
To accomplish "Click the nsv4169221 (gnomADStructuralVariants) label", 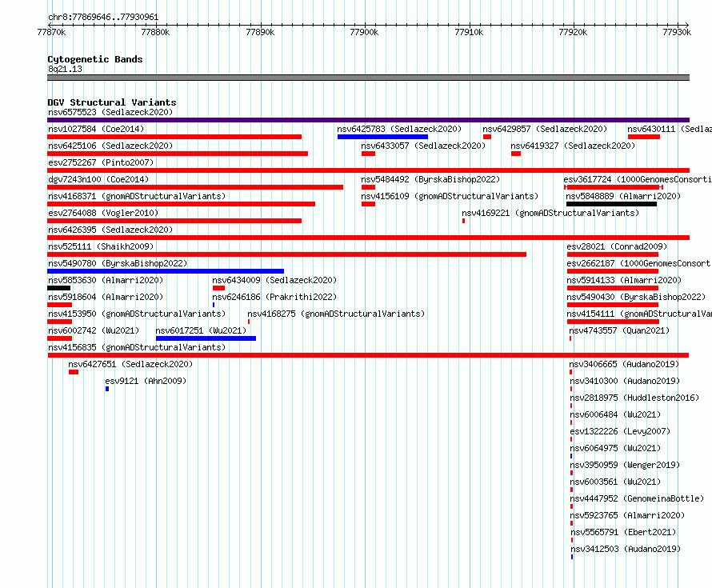I will coord(550,213).
